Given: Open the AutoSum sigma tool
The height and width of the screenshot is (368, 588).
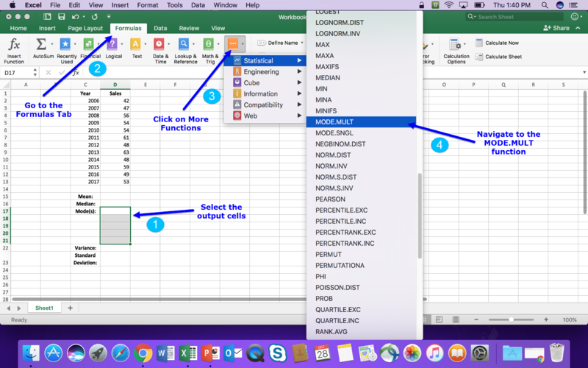Looking at the screenshot, I should coord(43,46).
